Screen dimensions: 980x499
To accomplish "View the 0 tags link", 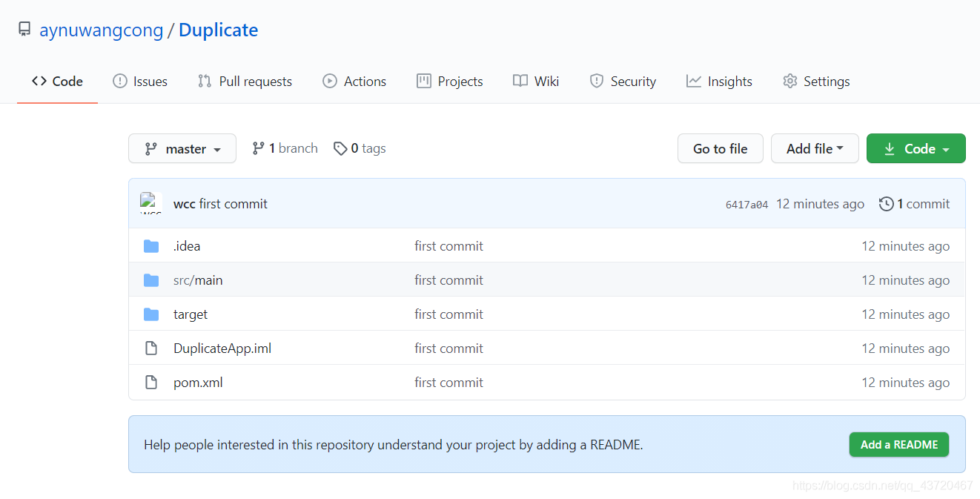I will click(x=360, y=148).
